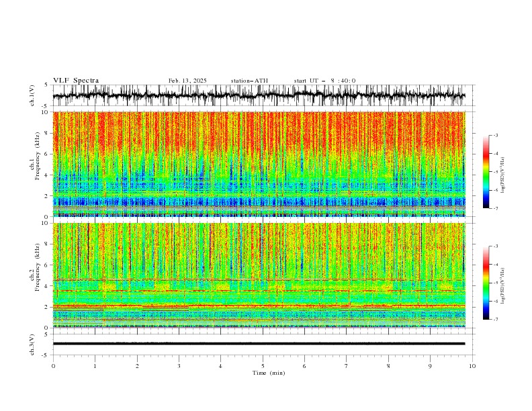Click the "8" kHz tick on ch.1 frequency axis
This screenshot has height=411, width=532.
coord(47,133)
